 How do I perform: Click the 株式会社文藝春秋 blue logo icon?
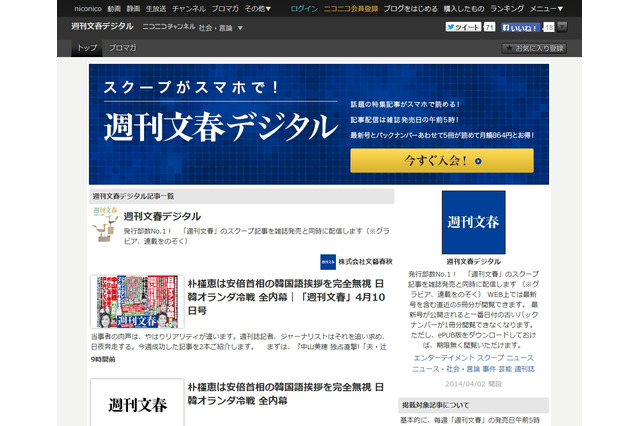pyautogui.click(x=328, y=262)
